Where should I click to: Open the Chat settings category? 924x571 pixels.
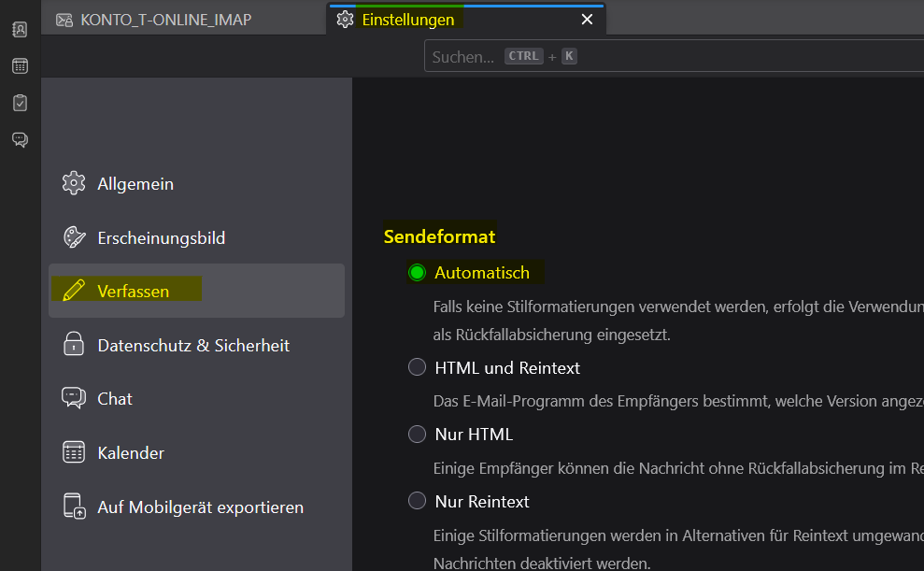115,399
